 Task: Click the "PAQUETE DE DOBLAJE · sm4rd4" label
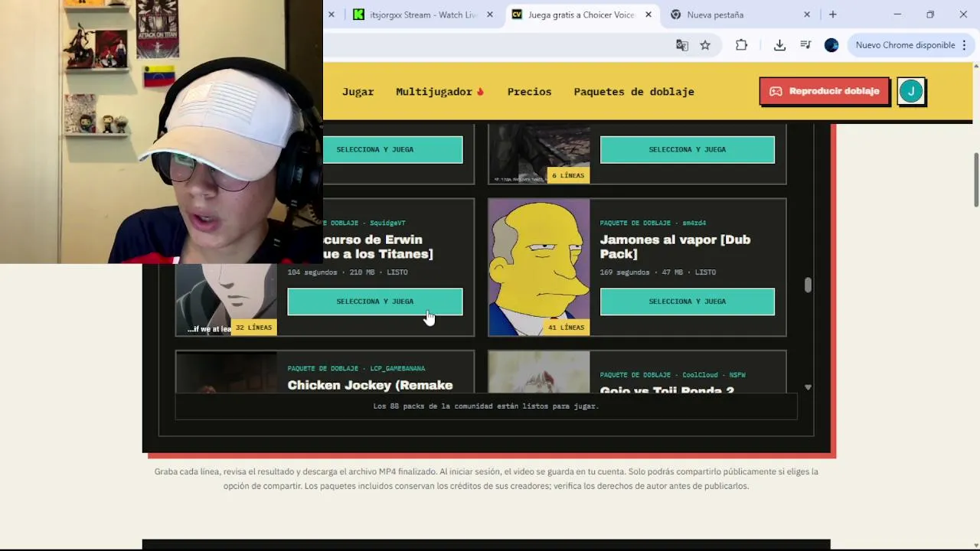click(653, 223)
